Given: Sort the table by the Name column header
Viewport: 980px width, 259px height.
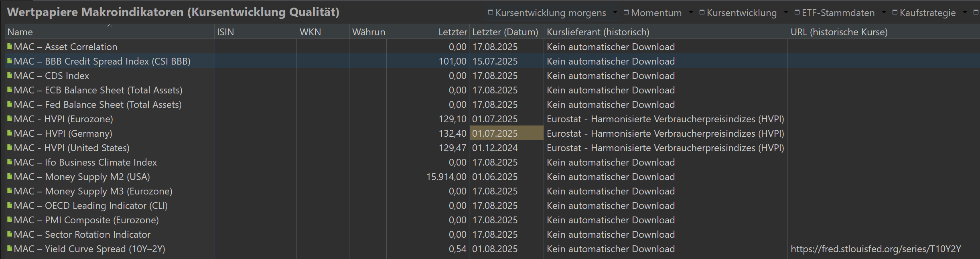Looking at the screenshot, I should [20, 32].
